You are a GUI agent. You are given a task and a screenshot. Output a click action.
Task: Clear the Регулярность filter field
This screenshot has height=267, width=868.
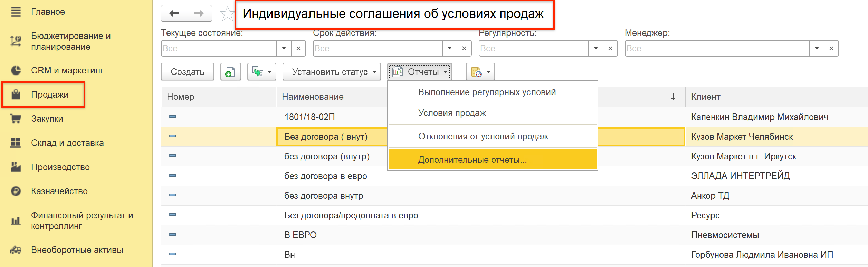[610, 48]
